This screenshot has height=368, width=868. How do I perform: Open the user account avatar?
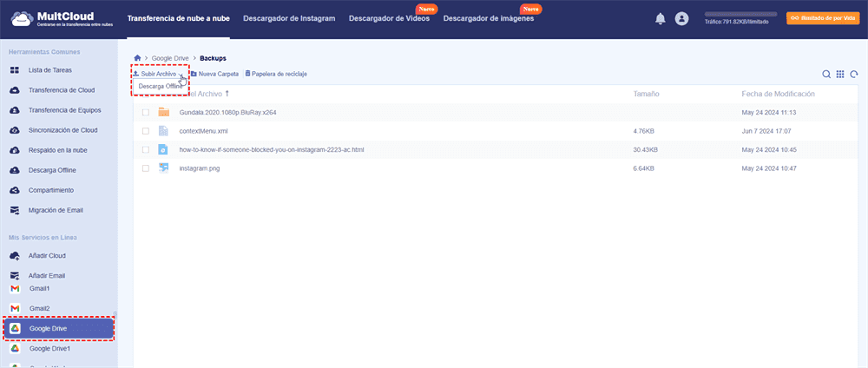[681, 19]
